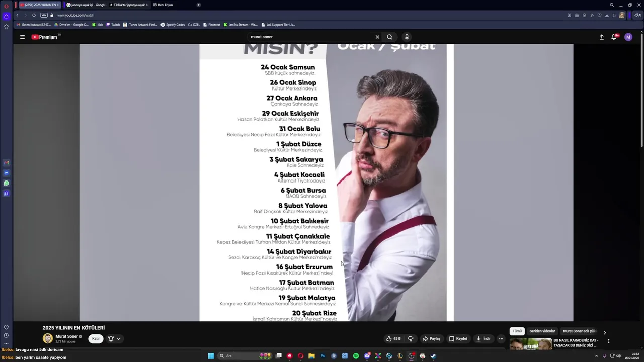This screenshot has width=644, height=362.
Task: Click the Paylaş share button
Action: (x=431, y=339)
